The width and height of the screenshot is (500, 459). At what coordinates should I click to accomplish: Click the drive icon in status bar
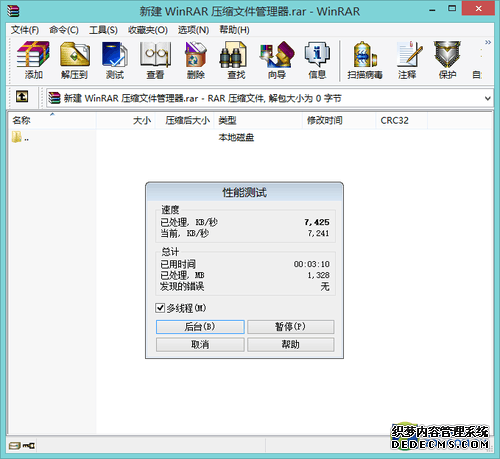point(14,446)
